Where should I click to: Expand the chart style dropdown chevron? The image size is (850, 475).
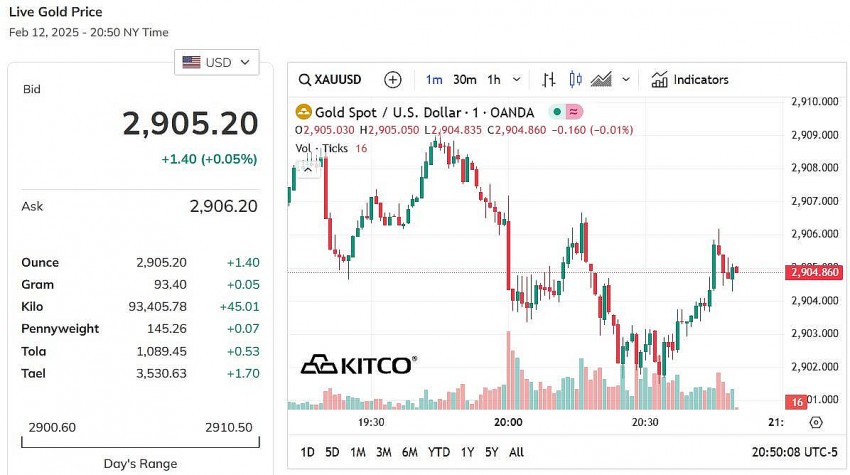(627, 80)
